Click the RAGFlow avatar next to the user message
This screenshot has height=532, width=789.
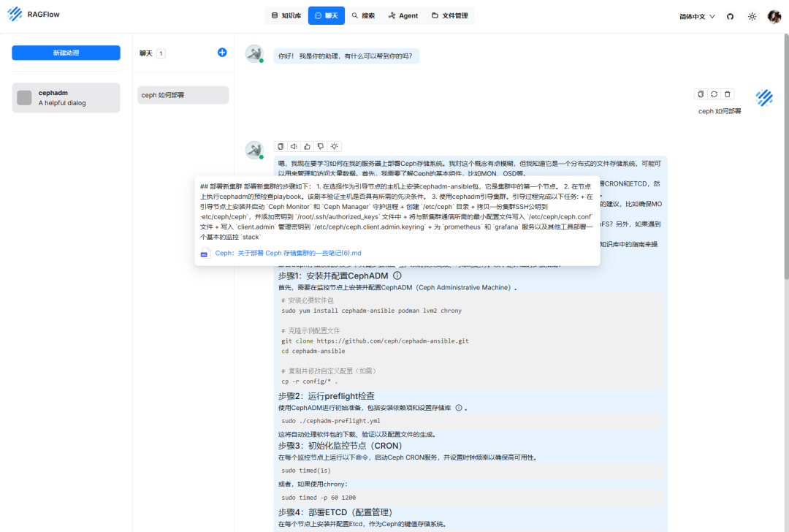point(764,98)
